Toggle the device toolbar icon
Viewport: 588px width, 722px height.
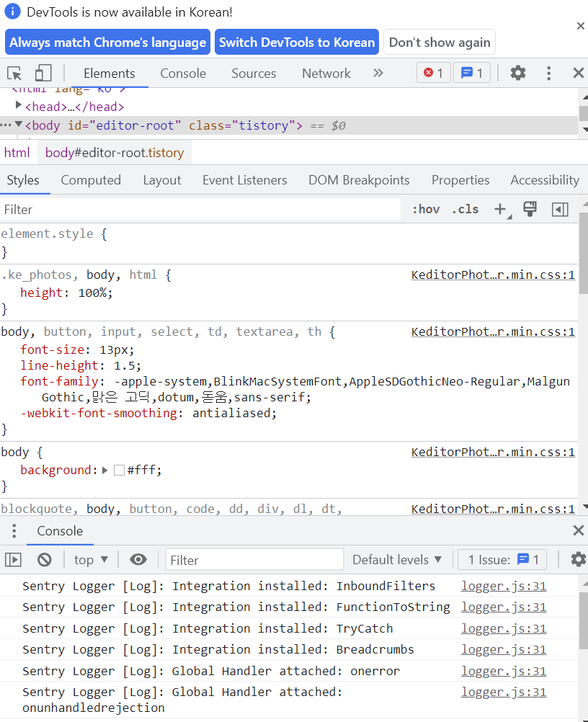tap(43, 73)
